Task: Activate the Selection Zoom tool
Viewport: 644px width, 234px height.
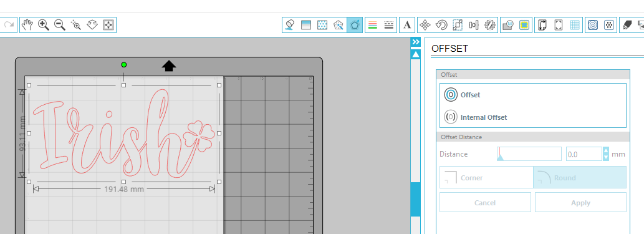Action: click(76, 25)
